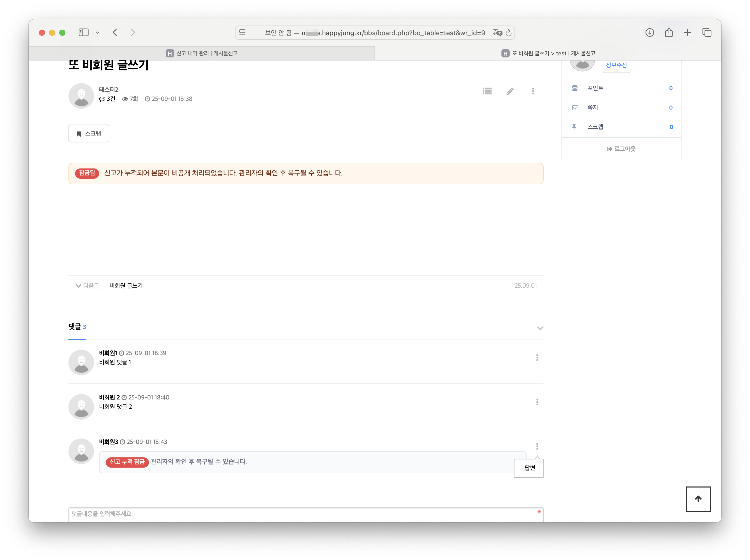This screenshot has width=750, height=560.
Task: Collapse the 댓글 comments section chevron
Action: pyautogui.click(x=540, y=328)
